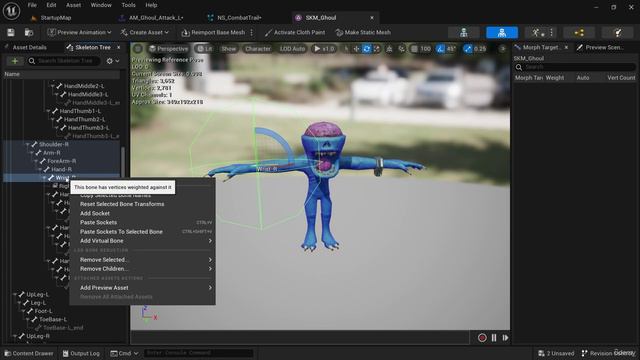The image size is (640, 360).
Task: Expand the Remove Children submenu
Action: 142,269
